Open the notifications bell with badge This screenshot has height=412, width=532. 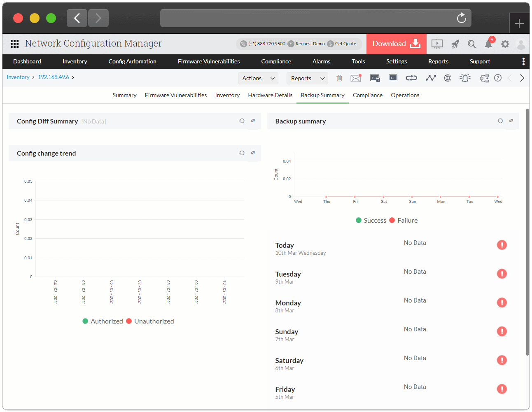(489, 43)
